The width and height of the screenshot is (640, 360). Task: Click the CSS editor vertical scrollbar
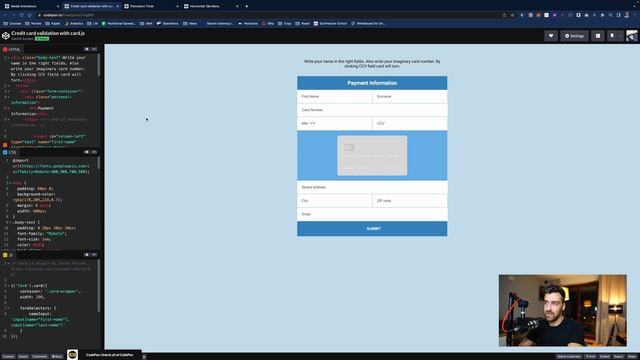[99, 163]
